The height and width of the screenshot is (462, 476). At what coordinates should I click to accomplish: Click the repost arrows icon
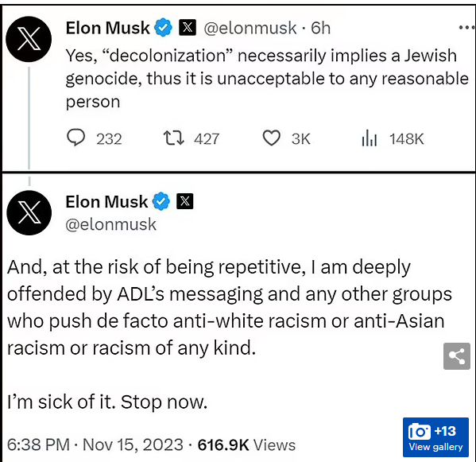point(173,138)
